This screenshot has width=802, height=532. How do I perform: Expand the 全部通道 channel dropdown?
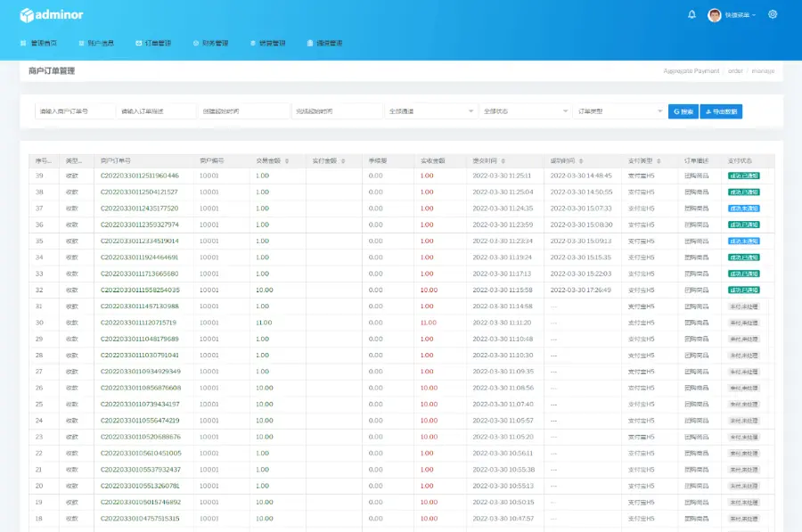coord(431,111)
